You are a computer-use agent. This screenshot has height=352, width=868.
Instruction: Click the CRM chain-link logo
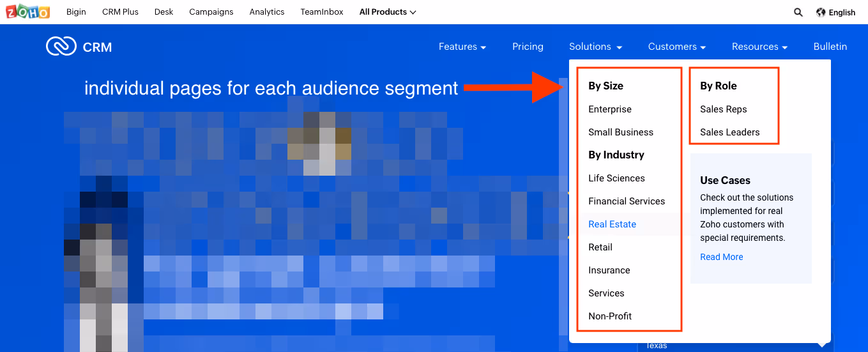coord(61,47)
